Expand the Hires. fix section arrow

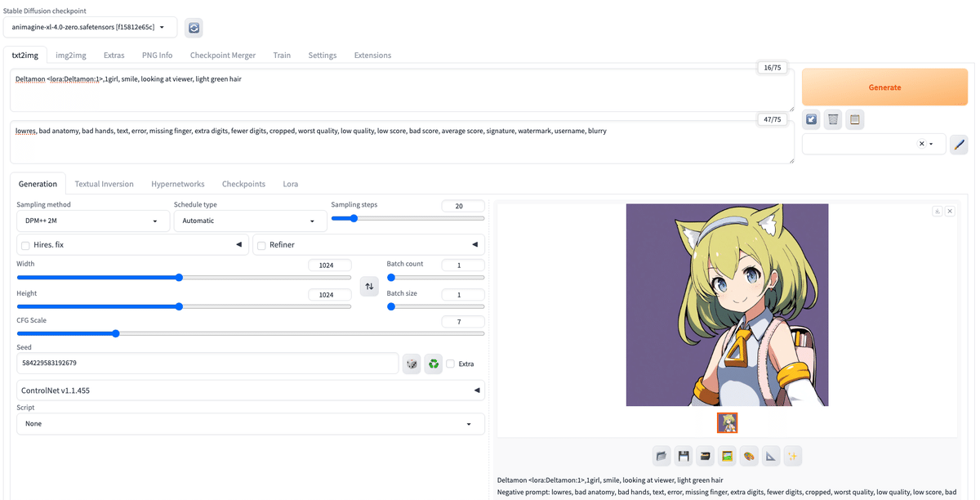(239, 244)
